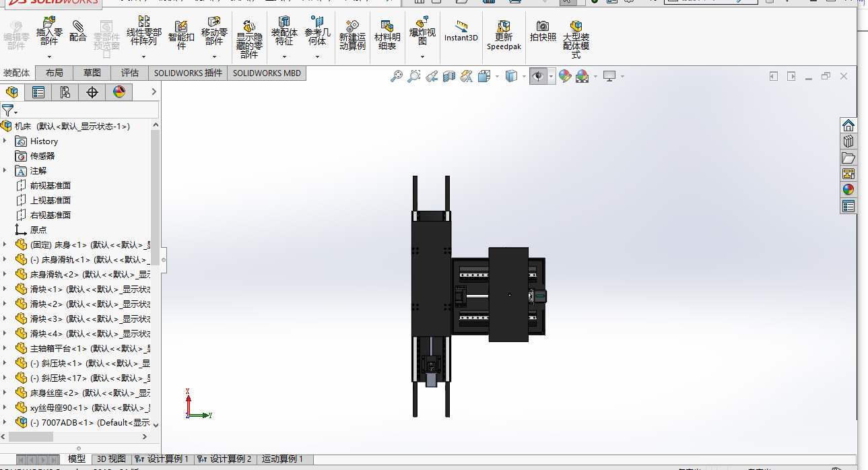Expand 主轴箱平台<1> component
This screenshot has height=470, width=868.
pyautogui.click(x=5, y=348)
